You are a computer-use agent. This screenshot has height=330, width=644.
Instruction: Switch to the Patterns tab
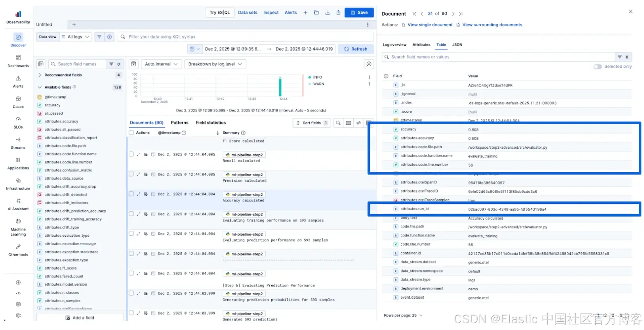[x=179, y=123]
